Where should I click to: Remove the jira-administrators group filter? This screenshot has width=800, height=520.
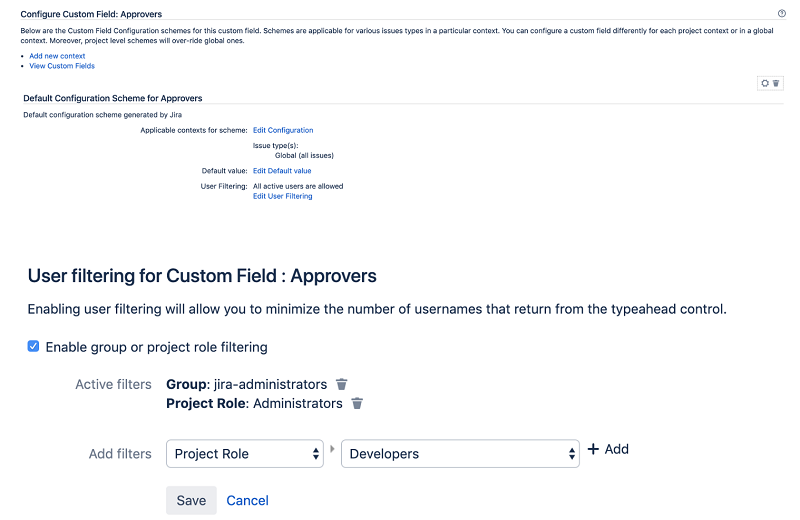point(342,384)
